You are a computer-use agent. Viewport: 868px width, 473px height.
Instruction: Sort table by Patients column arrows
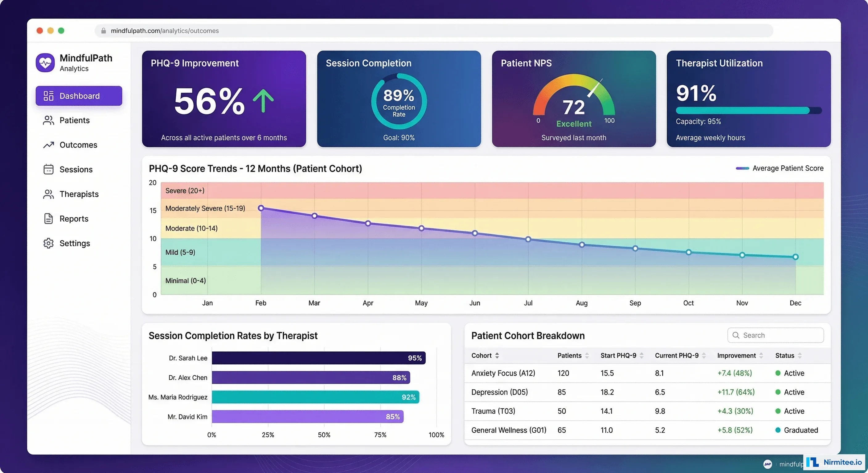click(x=587, y=355)
